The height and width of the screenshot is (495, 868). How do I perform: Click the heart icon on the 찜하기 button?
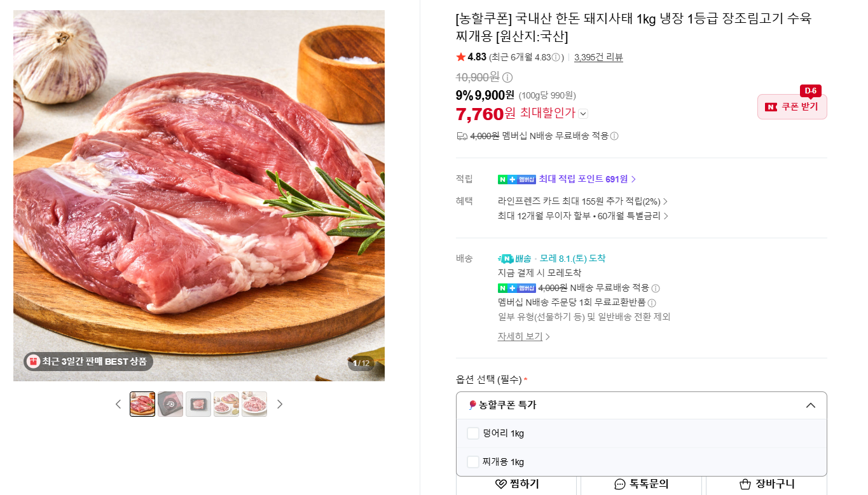point(501,484)
